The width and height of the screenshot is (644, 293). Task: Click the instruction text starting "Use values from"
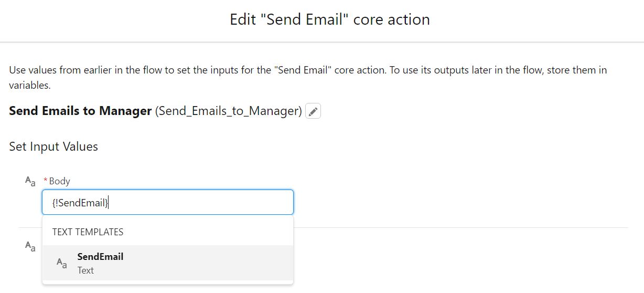(x=308, y=78)
